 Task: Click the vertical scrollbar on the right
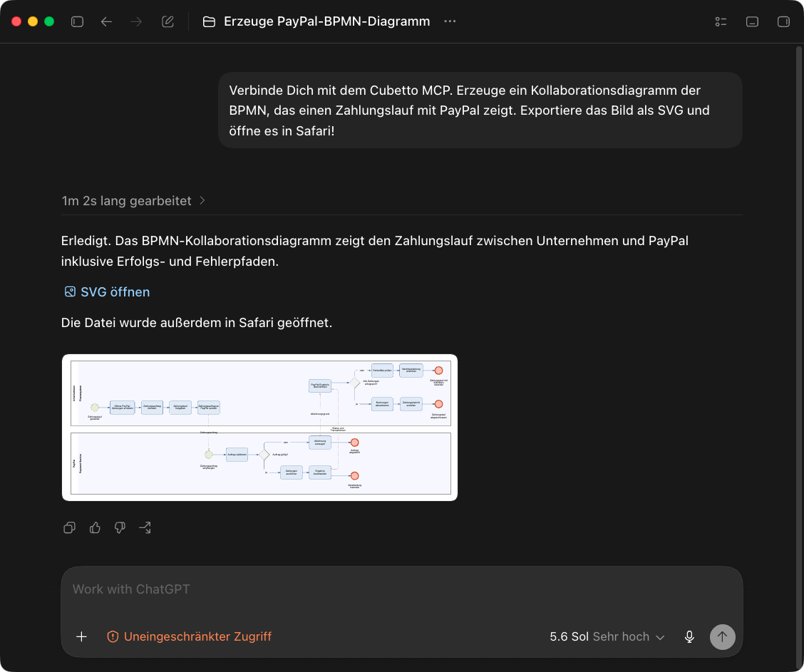[x=798, y=356]
